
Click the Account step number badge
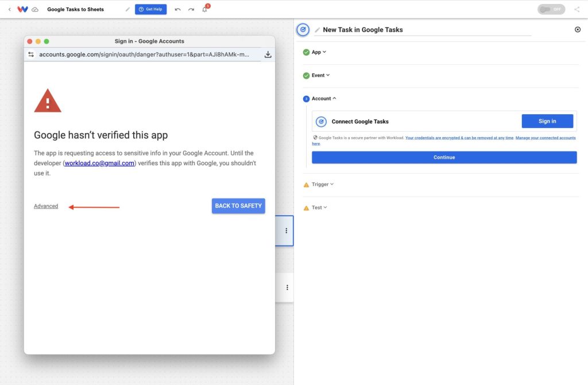(x=307, y=99)
